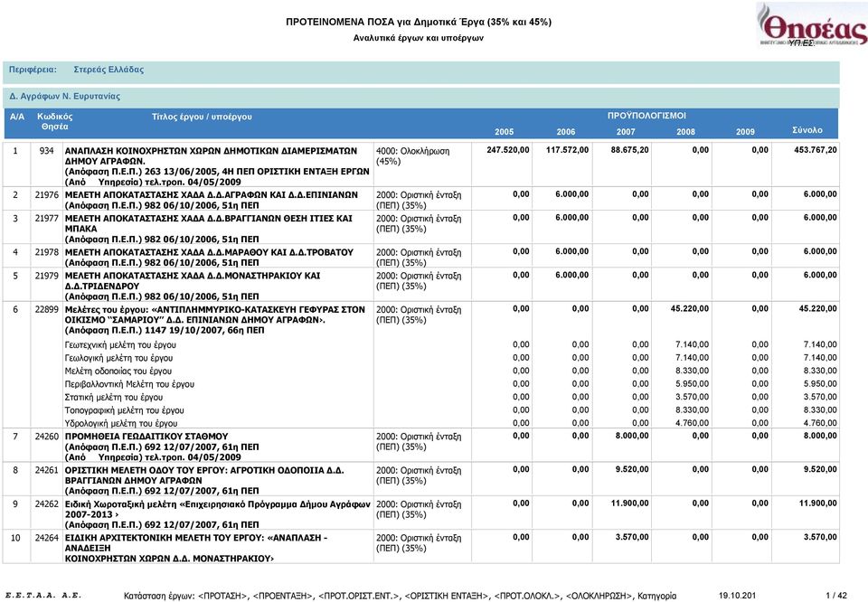The height and width of the screenshot is (602, 868).
Task: Select 'ΜΕΛΕΤΗ ΑΠΟΚΑΤΑΣΤΑΣΗΣ ΧΑΔΑ Δ.Δ.ΒΡΑΓΓΙΑΝΩΝ' title
Action: click(x=208, y=223)
